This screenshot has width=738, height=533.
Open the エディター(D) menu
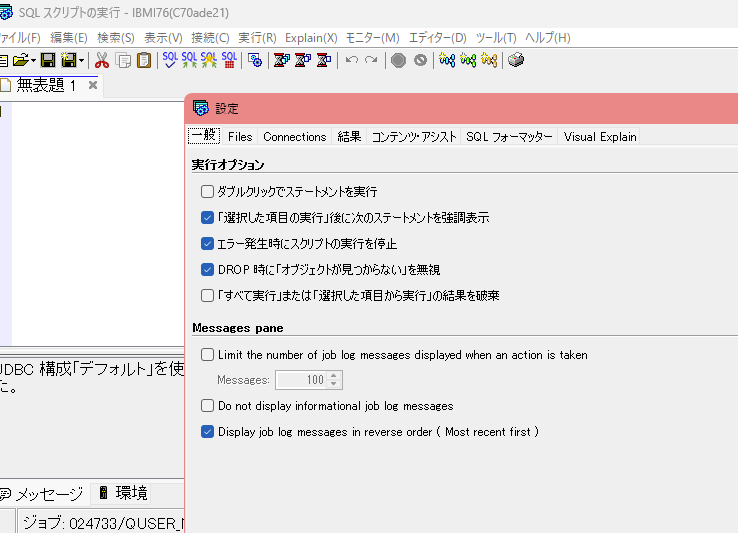437,38
